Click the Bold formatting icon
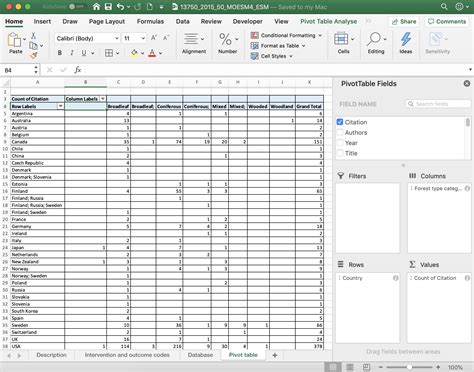Screen dimensions: 474x372 [60, 53]
